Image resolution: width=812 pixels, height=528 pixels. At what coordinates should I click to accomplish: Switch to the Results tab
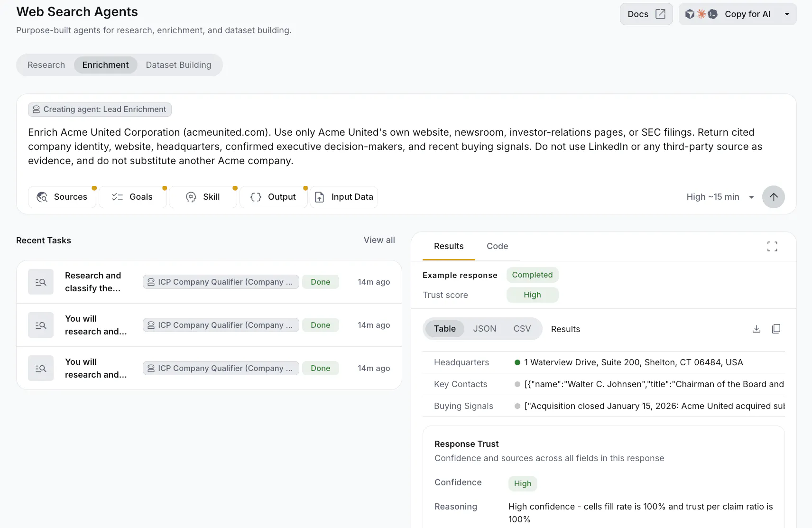[449, 246]
